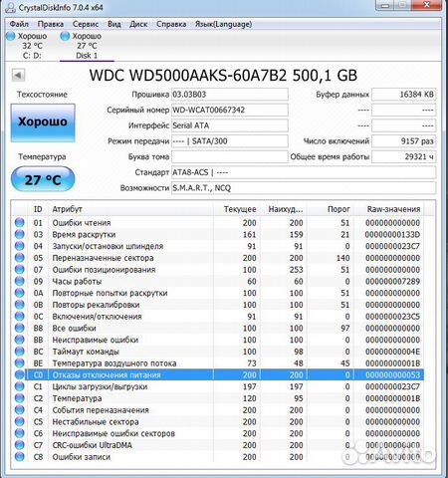Click the buffer size value 16384 KB
Image resolution: width=448 pixels, height=478 pixels.
[x=404, y=95]
